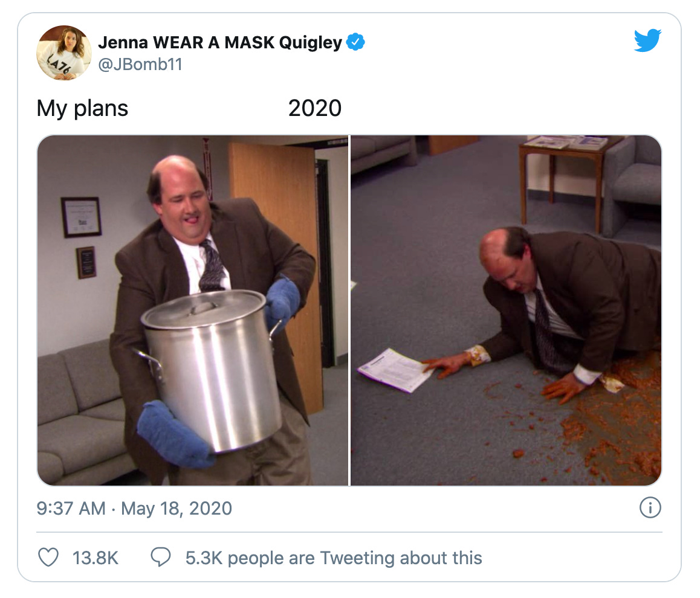Viewport: 700px width, 598px height.
Task: Open the left image with chili pot
Action: point(192,310)
